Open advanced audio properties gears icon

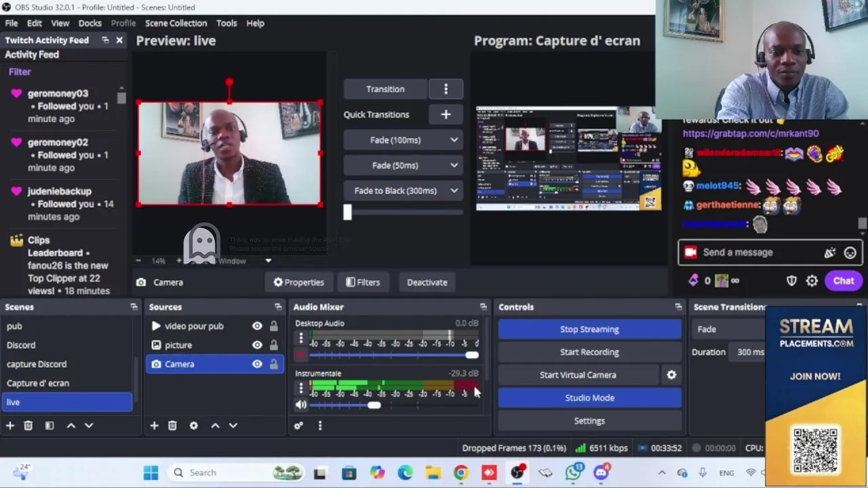tap(298, 426)
